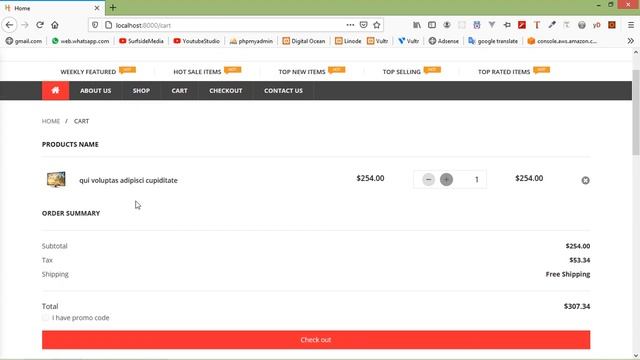
Task: Show more bookmarks with the chevron
Action: pyautogui.click(x=631, y=41)
